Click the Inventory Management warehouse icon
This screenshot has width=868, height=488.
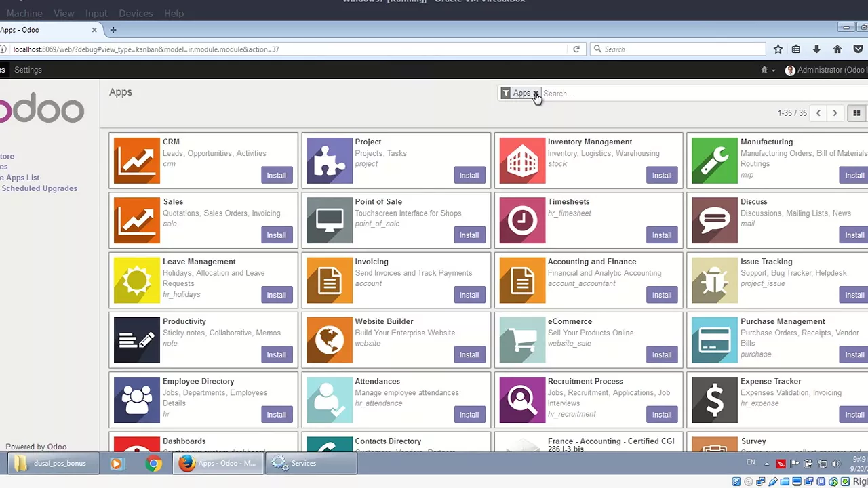point(522,161)
